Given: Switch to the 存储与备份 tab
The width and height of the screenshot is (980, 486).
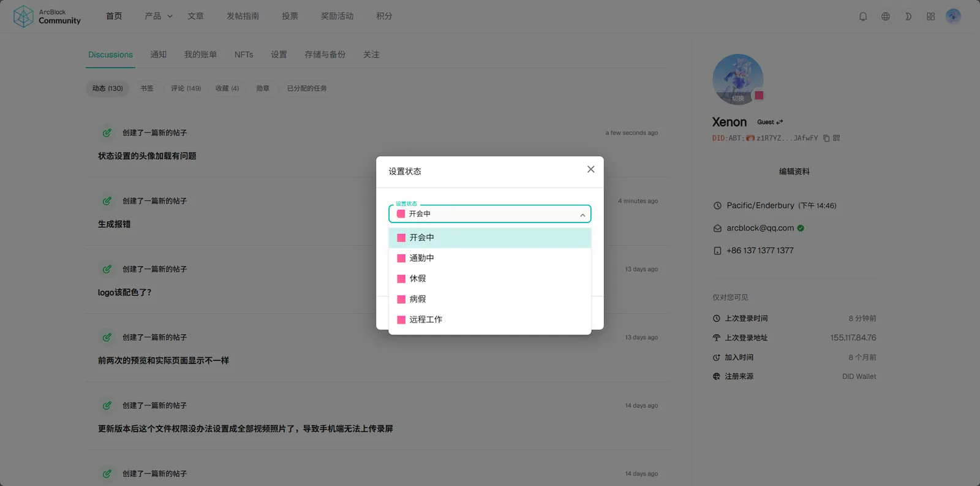Looking at the screenshot, I should pyautogui.click(x=325, y=55).
